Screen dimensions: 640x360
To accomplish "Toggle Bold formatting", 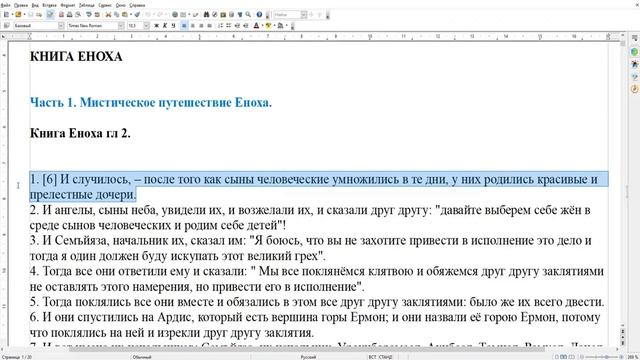I will pos(156,26).
